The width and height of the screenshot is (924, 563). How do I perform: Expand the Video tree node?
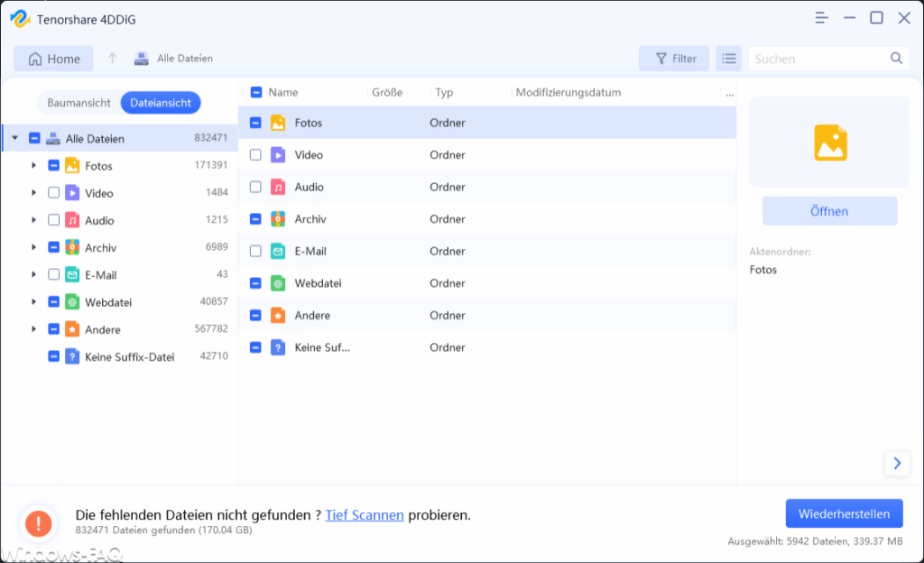33,192
